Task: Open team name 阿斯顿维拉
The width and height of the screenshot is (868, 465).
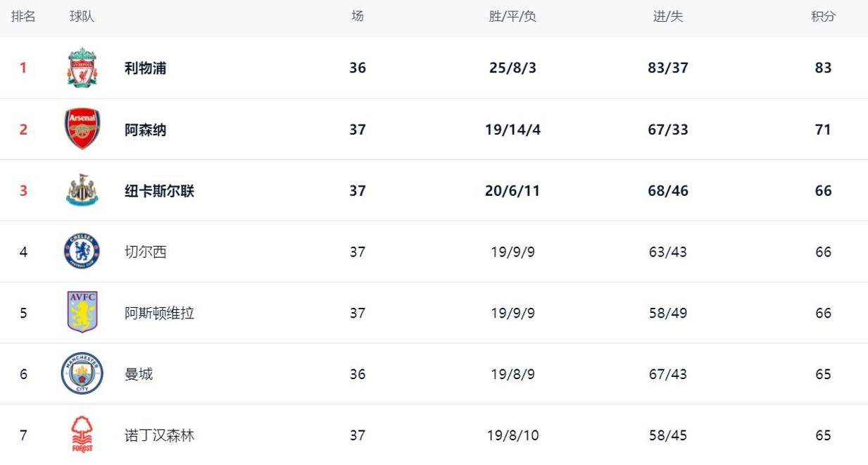Action: pos(159,314)
